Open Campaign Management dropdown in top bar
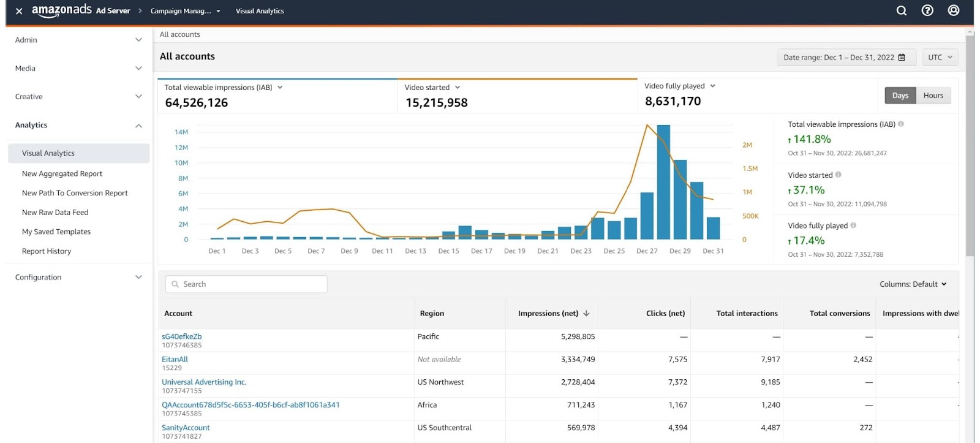 click(x=185, y=11)
